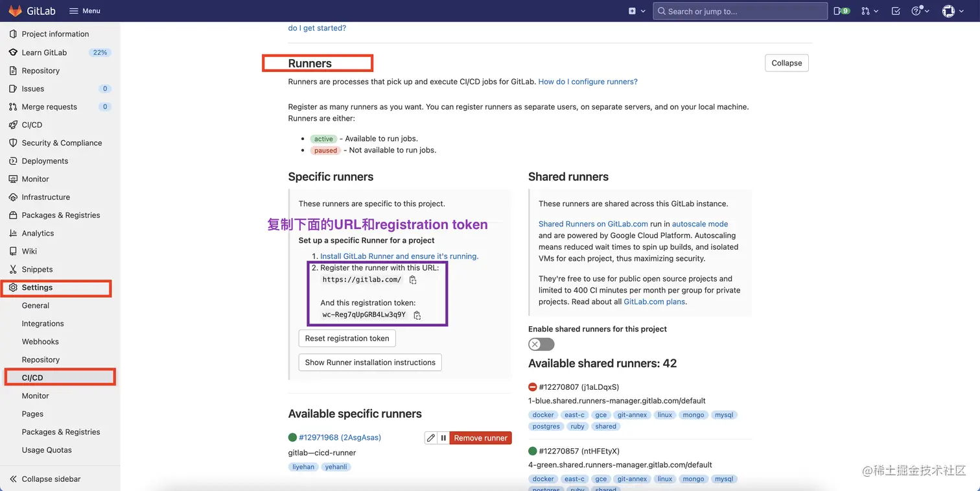Click the yehanli runner tag
Screen dimensions: 980x491
pyautogui.click(x=336, y=467)
